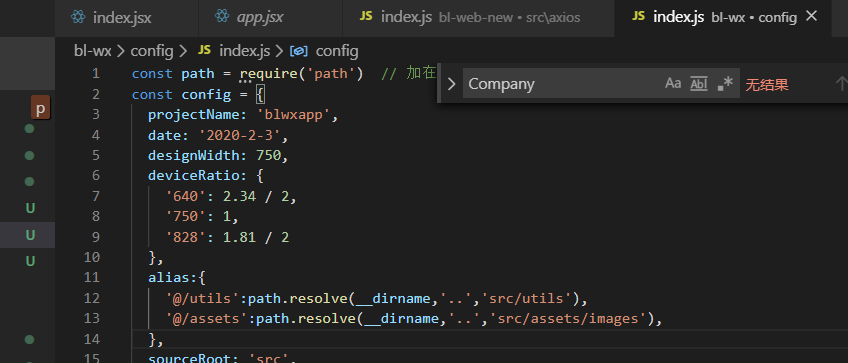Click the date value '2020-2-3'

click(x=240, y=135)
